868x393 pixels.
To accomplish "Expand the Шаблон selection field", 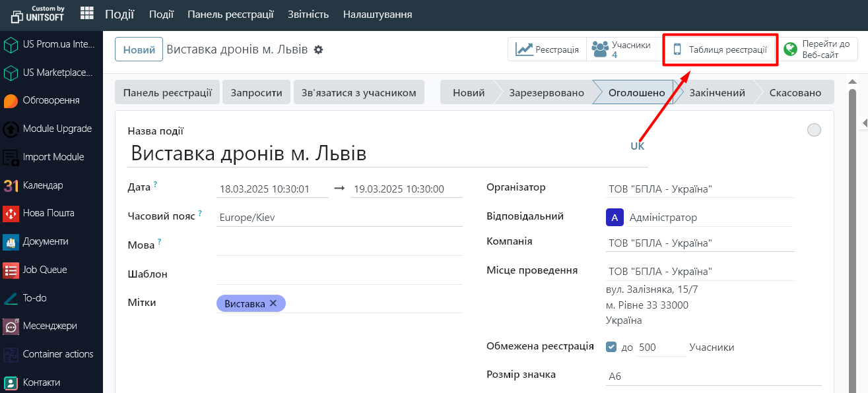I will [x=339, y=274].
